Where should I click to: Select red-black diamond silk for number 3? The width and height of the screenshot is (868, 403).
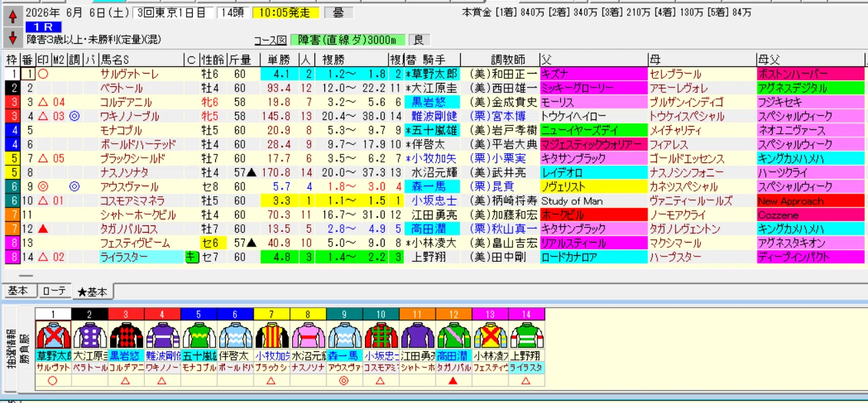point(125,335)
